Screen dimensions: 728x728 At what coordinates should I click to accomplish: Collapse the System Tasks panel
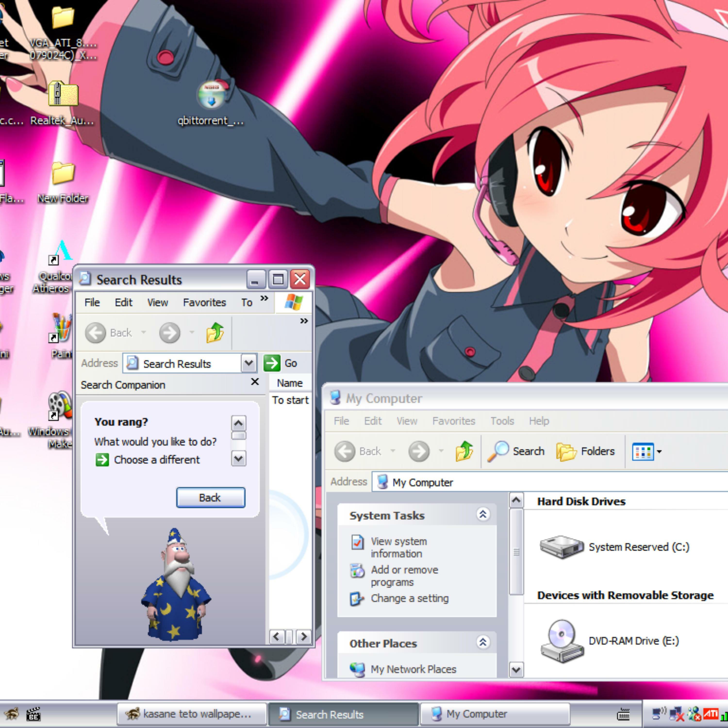pos(483,514)
